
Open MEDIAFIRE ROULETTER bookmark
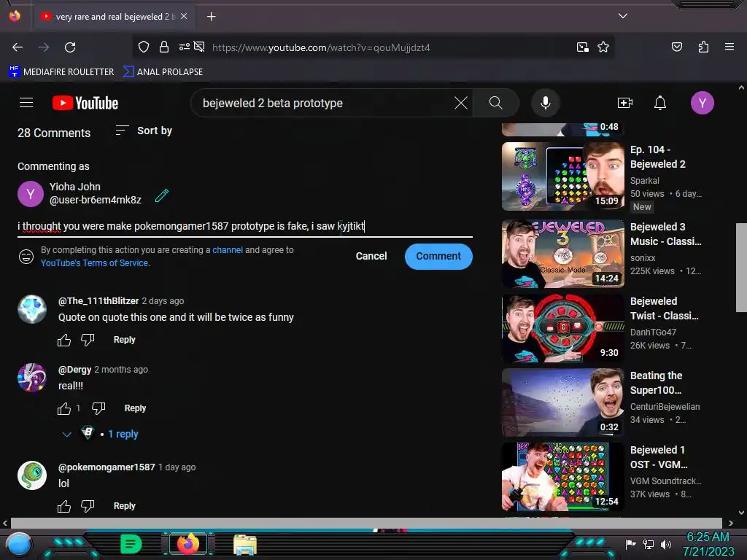pyautogui.click(x=61, y=72)
